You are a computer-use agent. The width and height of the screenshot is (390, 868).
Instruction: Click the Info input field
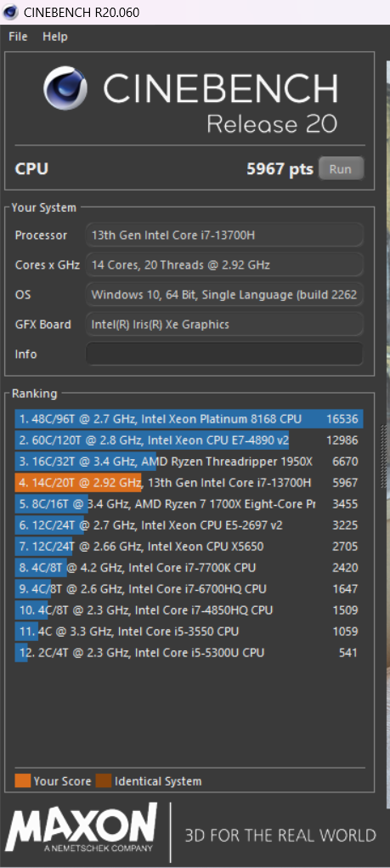click(224, 354)
